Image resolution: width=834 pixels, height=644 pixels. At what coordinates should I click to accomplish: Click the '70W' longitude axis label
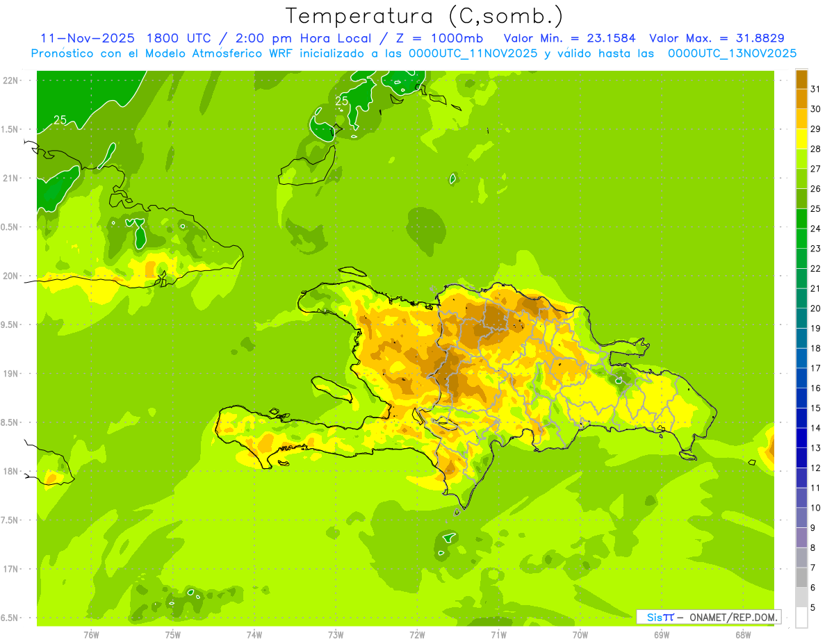point(580,635)
